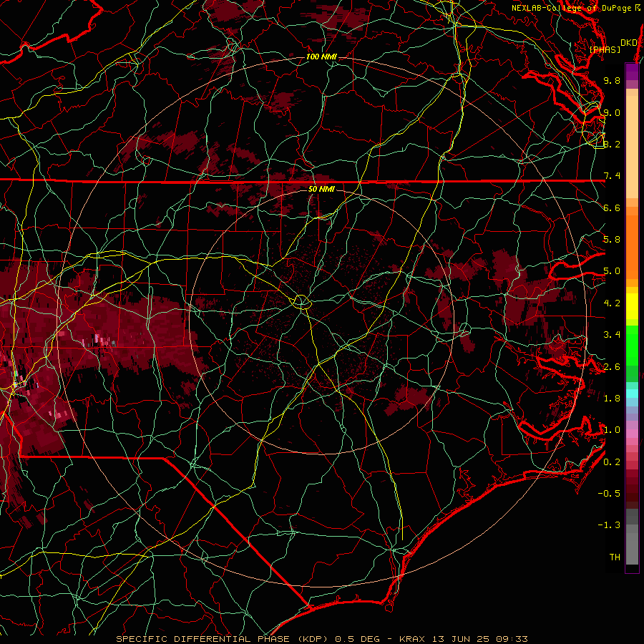The image size is (644, 644).
Task: Pick the bright yellow segment of color bar
Action: (632, 306)
